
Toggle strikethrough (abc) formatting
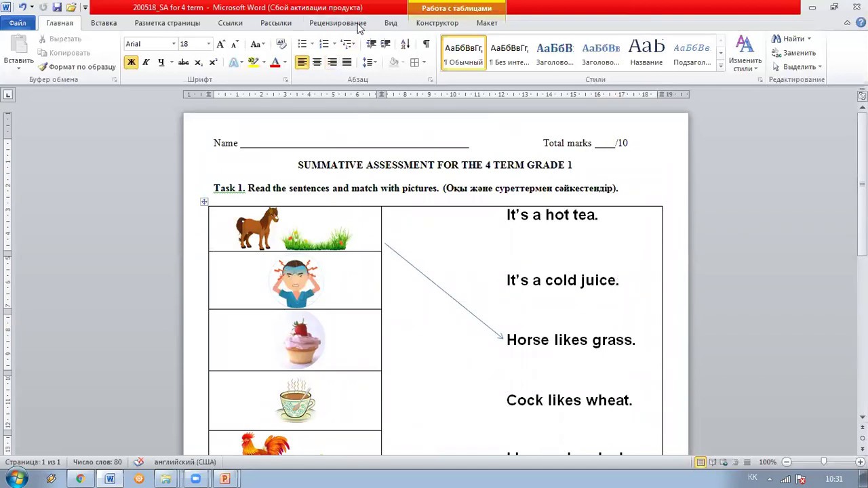183,62
